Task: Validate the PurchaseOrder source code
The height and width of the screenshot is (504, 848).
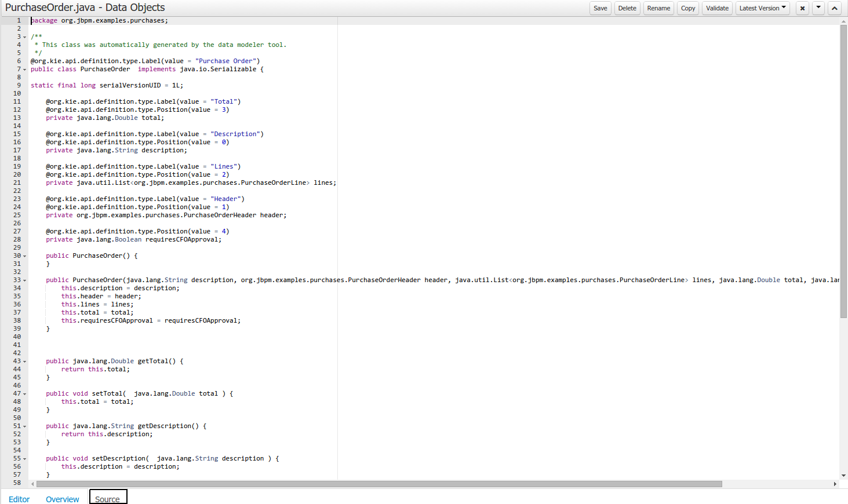Action: pyautogui.click(x=717, y=8)
